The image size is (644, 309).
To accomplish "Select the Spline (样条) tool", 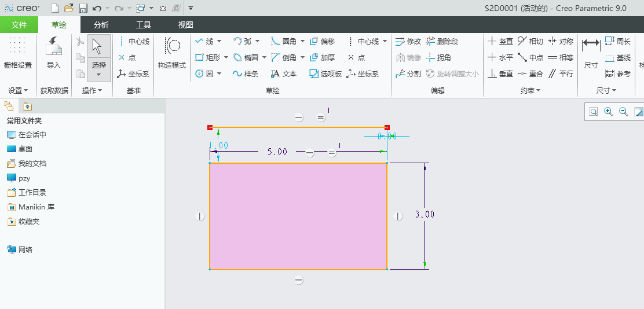I will [x=245, y=73].
